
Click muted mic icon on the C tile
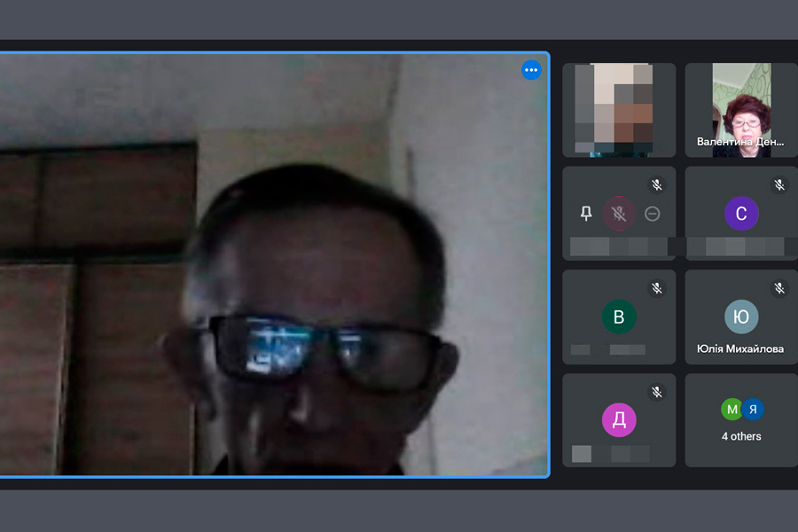(779, 184)
